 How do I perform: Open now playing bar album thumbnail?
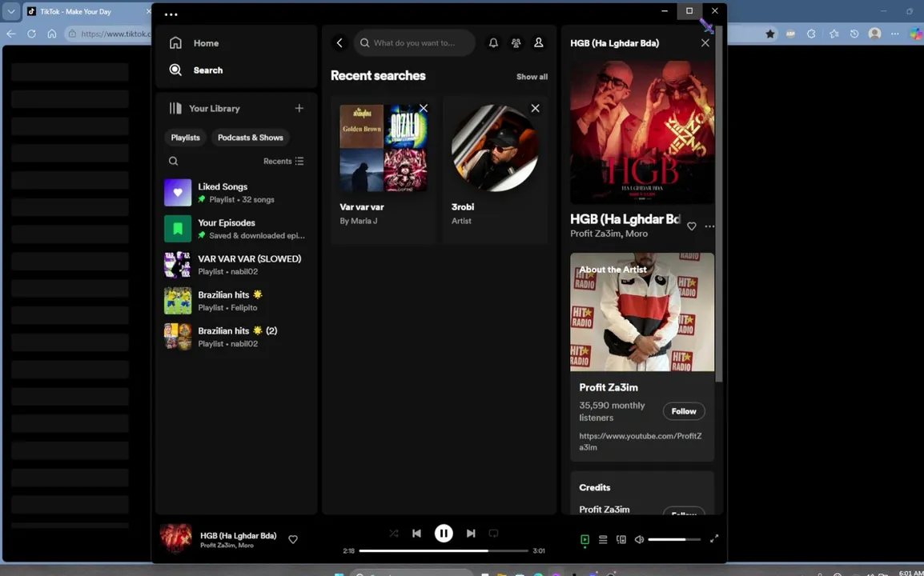coord(175,538)
